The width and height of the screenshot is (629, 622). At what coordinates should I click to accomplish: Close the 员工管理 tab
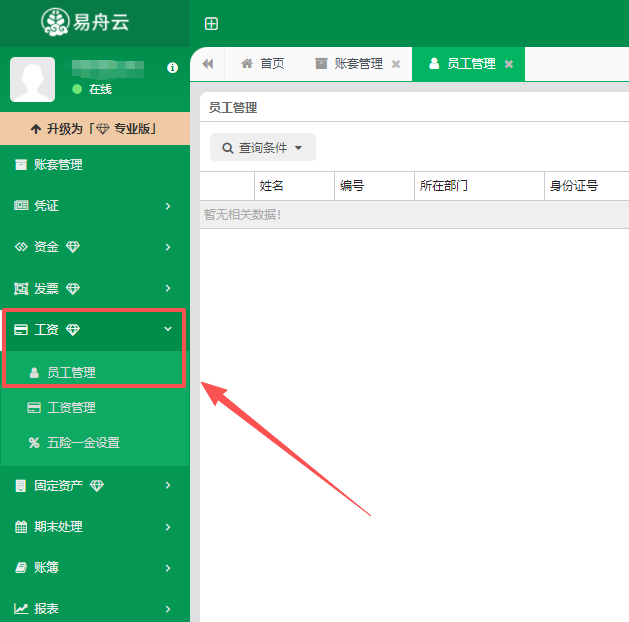point(509,64)
